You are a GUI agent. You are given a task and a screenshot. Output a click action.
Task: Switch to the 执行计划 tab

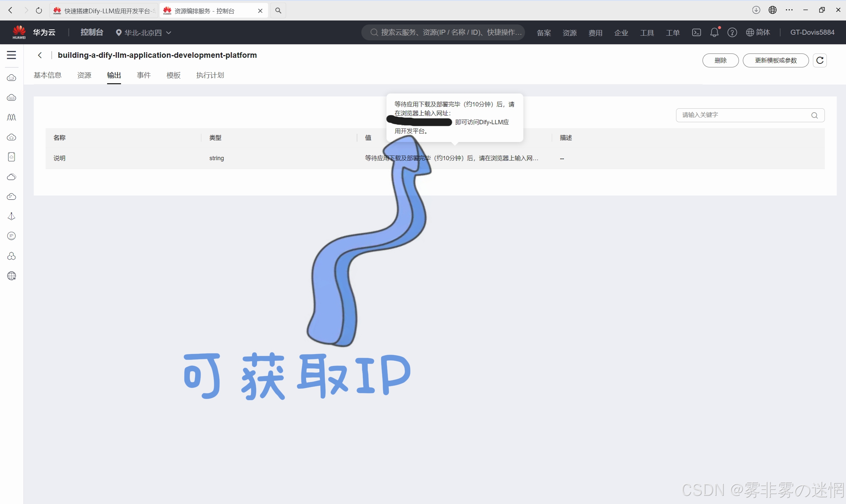click(210, 75)
